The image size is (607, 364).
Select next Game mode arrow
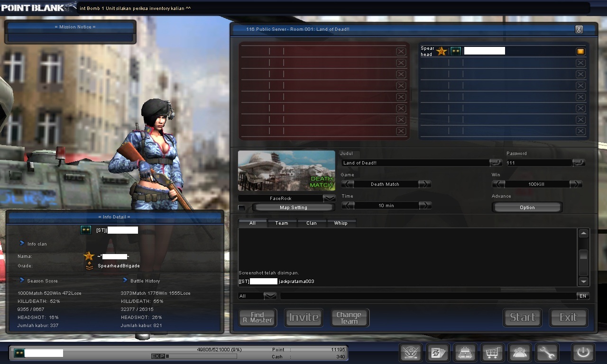425,184
